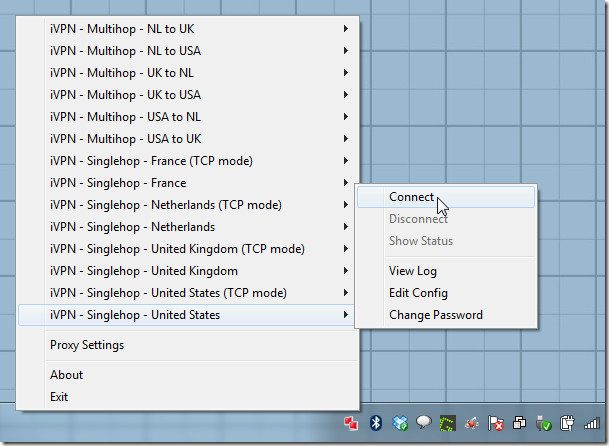Viewport: 609px width, 446px height.
Task: Select iVPN - Multihop - USA to UK
Action: [x=187, y=139]
